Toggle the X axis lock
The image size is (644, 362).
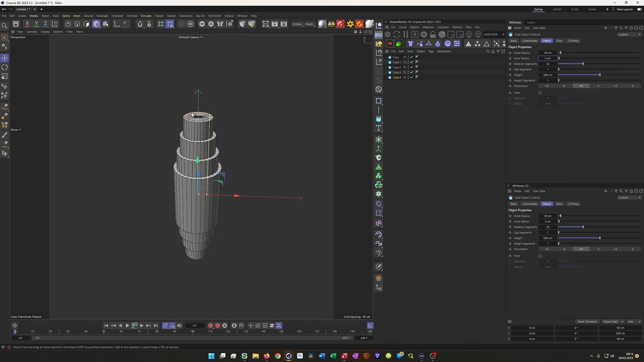[27, 24]
